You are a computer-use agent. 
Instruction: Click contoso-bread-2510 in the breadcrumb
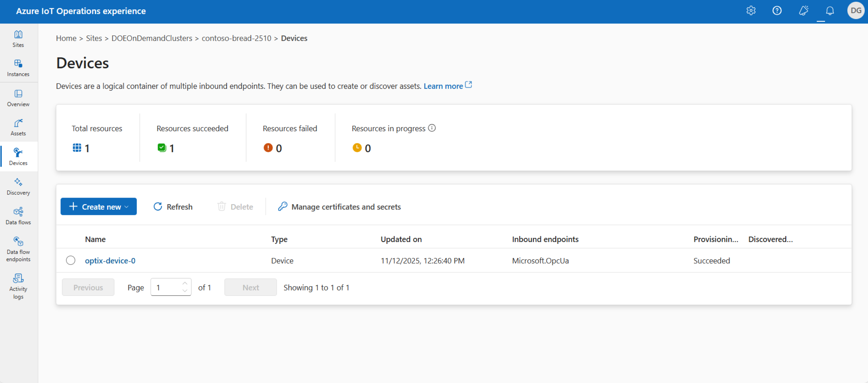pos(237,38)
